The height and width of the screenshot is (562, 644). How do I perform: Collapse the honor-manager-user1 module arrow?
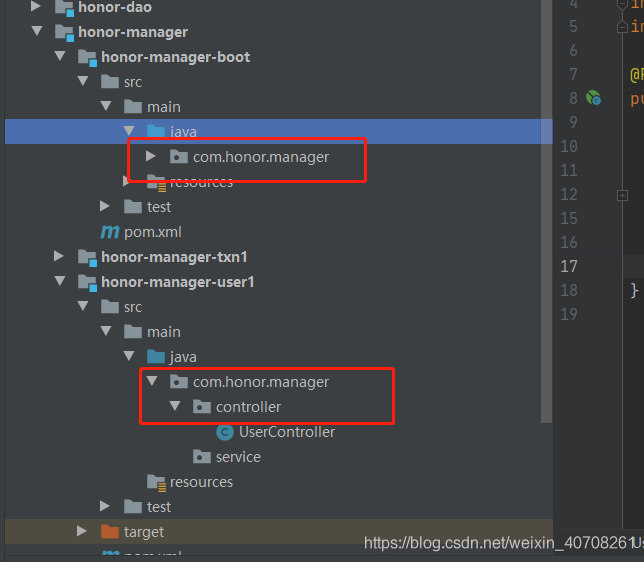pos(59,282)
